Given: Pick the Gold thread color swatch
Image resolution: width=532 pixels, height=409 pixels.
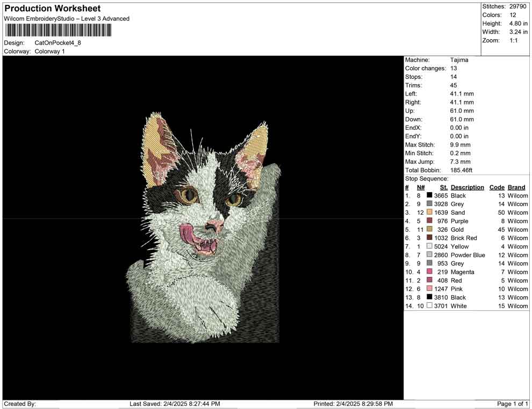Looking at the screenshot, I should tap(429, 230).
